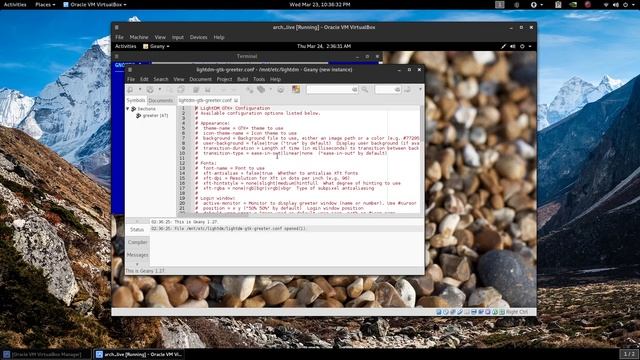This screenshot has height=360, width=640.
Task: Click the guest top bar power icon
Action: point(522,47)
